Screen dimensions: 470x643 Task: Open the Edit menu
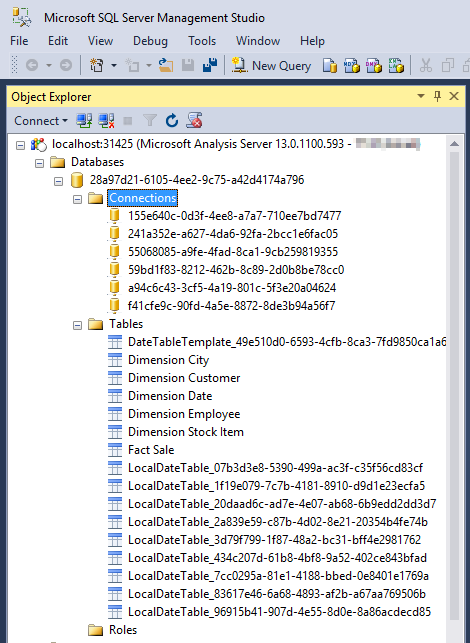pos(58,41)
